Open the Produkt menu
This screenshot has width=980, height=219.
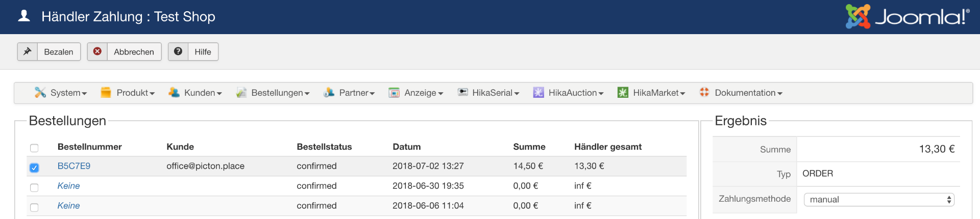135,93
